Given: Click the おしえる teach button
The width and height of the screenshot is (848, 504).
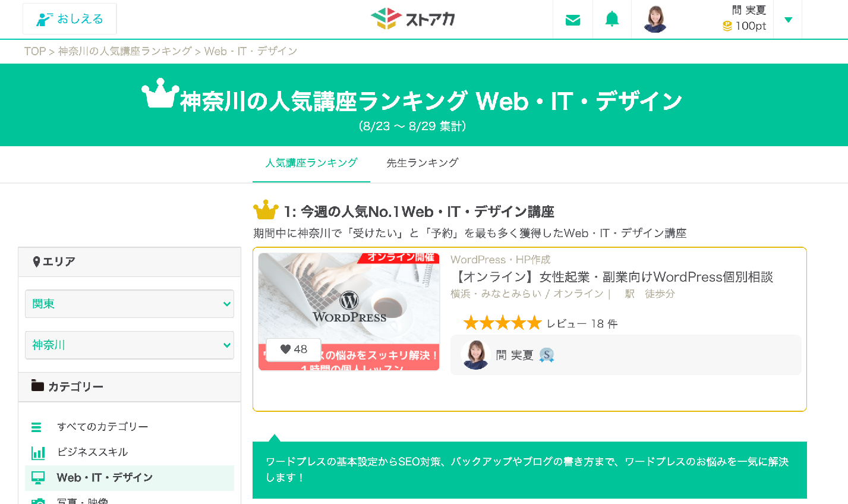Looking at the screenshot, I should point(70,19).
